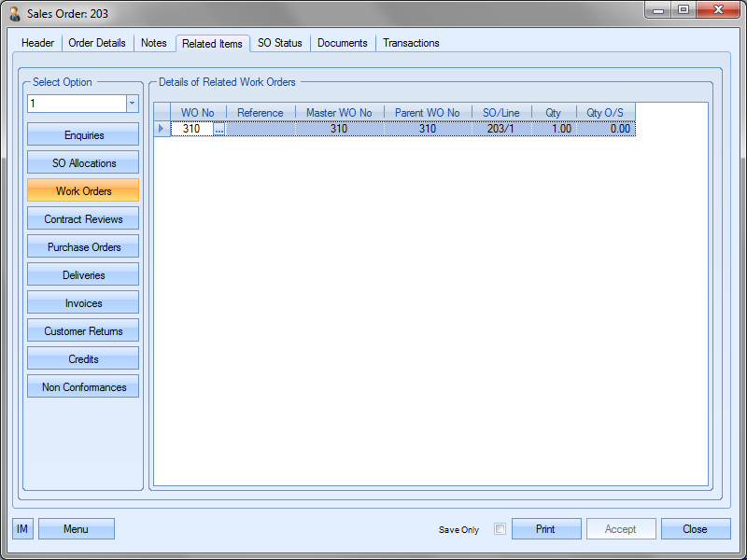Screen dimensions: 747x560
Task: Click the row selector arrow for WO 310
Action: pyautogui.click(x=162, y=129)
